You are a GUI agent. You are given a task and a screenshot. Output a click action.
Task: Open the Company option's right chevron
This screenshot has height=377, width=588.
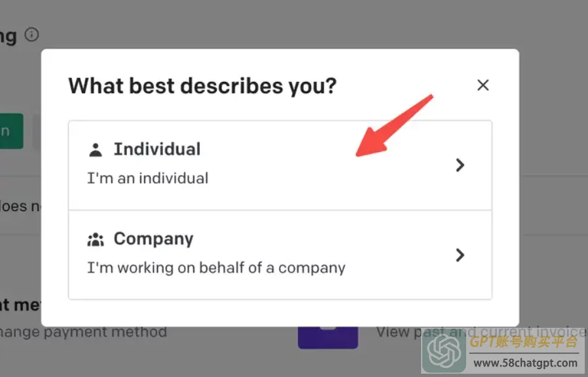point(460,255)
